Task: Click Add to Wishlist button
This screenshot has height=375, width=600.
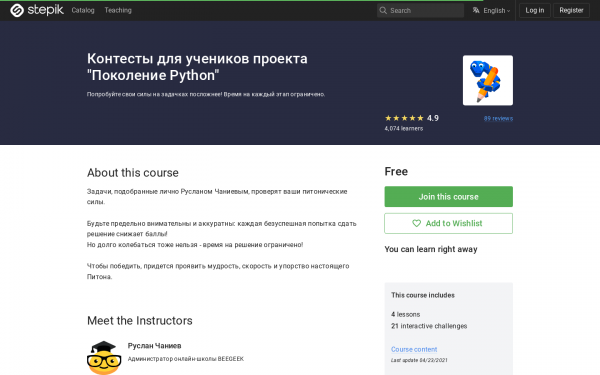Action: point(448,223)
